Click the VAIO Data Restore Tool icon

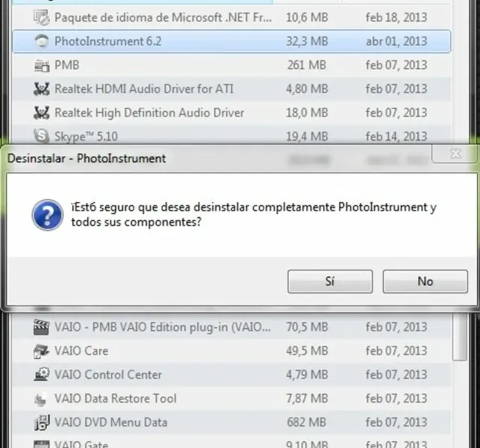(x=42, y=399)
